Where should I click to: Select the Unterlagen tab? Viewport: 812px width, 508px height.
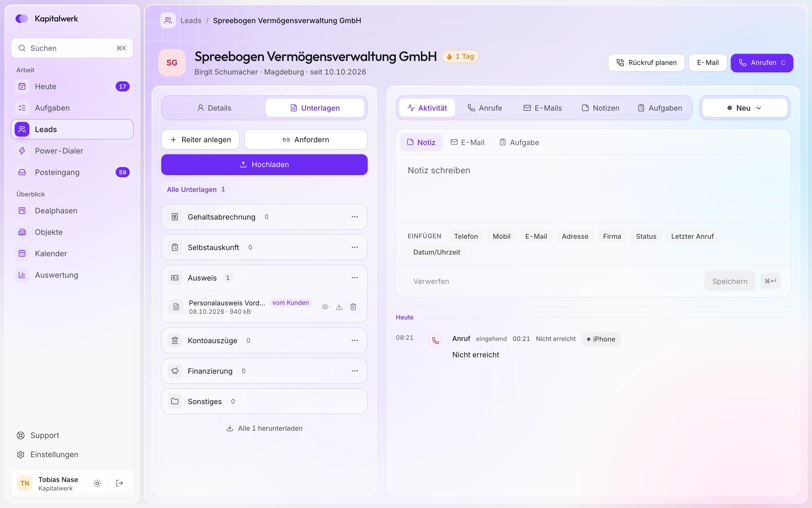315,108
